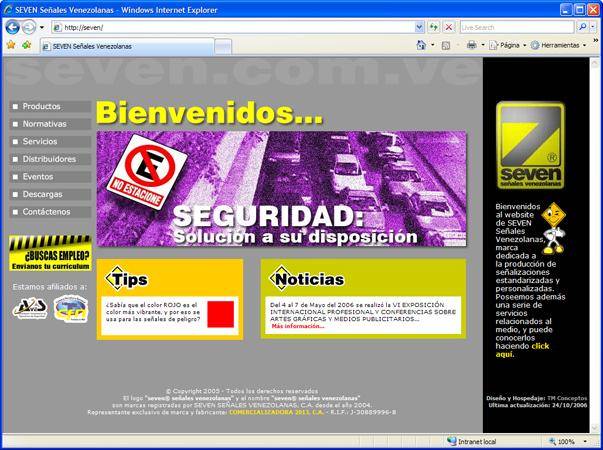This screenshot has width=603, height=450.
Task: Click the Print icon in command bar
Action: [x=472, y=45]
